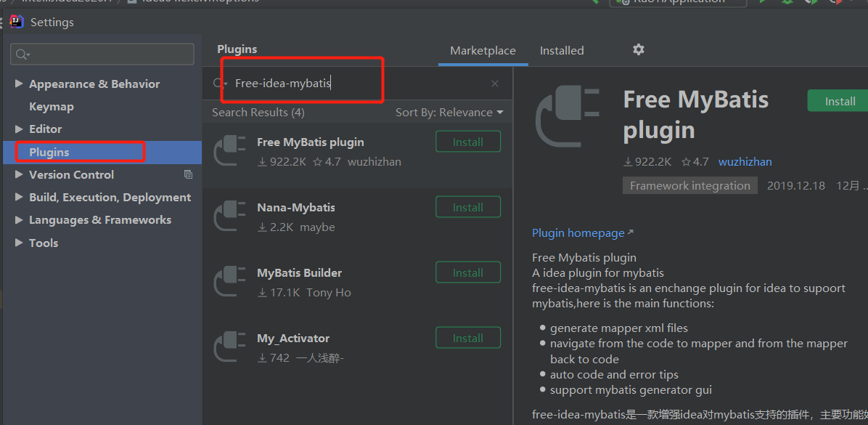The image size is (868, 425).
Task: Expand Build, Execution, Deployment section
Action: click(x=19, y=198)
